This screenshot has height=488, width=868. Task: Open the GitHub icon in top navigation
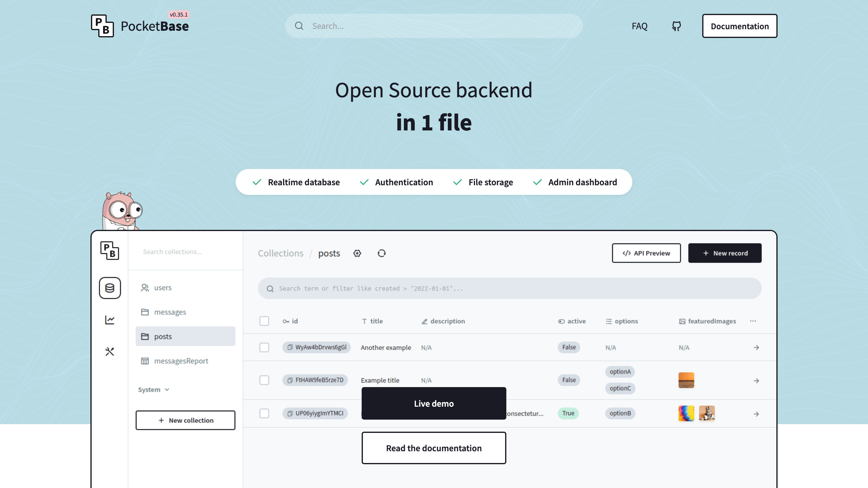[676, 26]
